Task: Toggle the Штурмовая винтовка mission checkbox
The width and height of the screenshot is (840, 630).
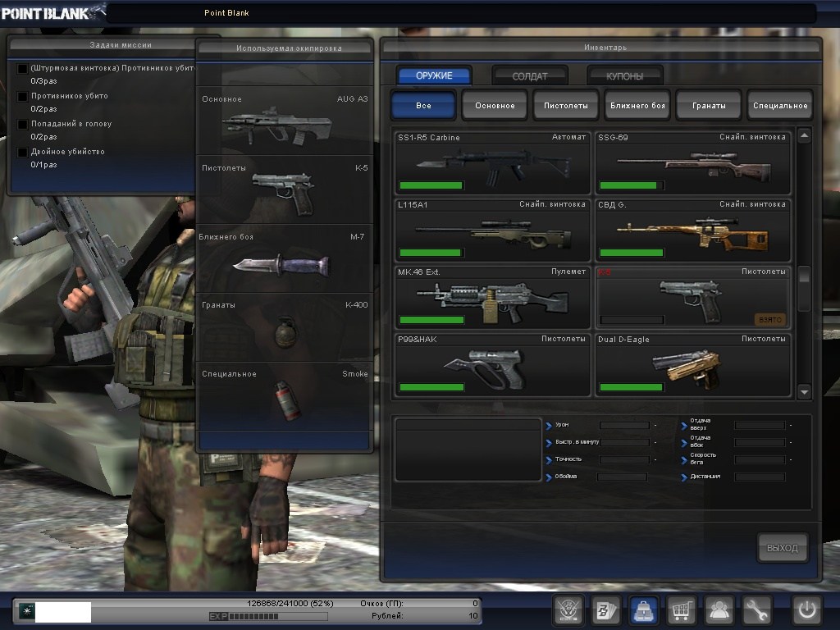Action: click(22, 69)
